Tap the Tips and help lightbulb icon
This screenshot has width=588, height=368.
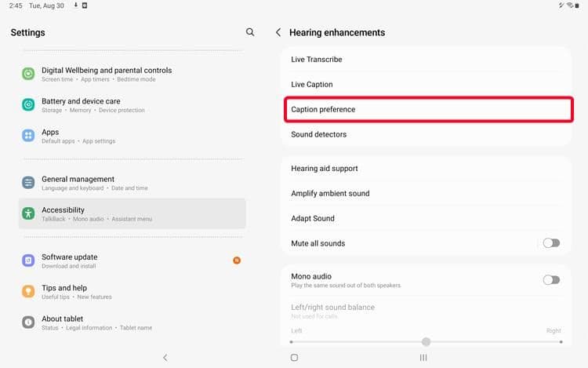coord(28,291)
